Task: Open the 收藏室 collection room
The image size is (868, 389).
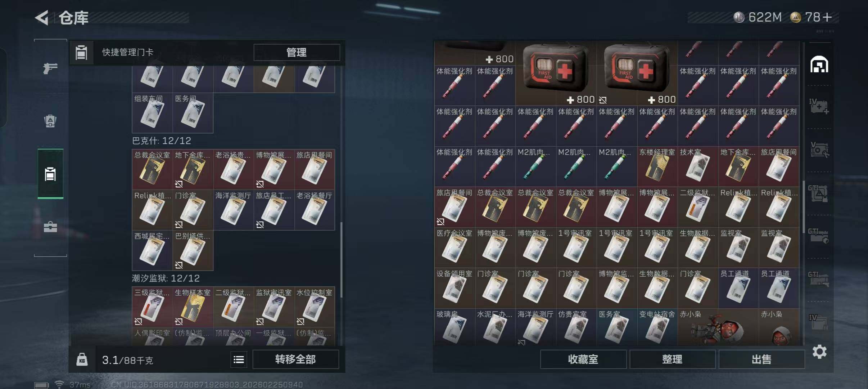Action: (583, 359)
